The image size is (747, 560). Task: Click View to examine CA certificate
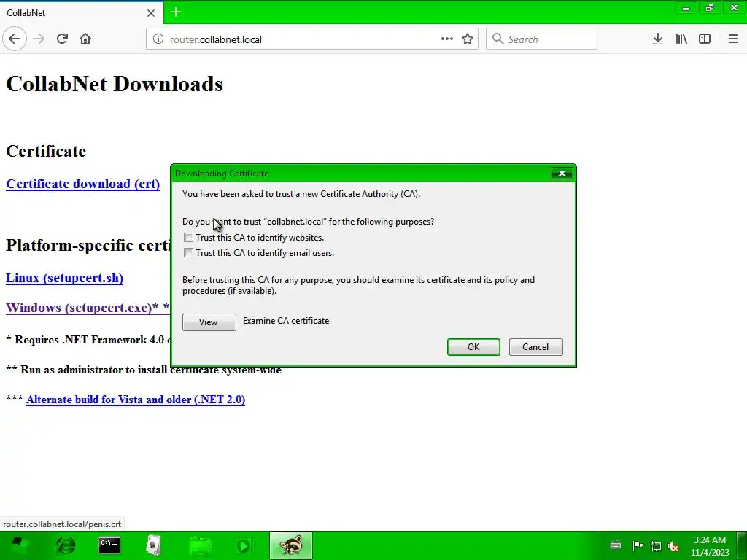(209, 322)
